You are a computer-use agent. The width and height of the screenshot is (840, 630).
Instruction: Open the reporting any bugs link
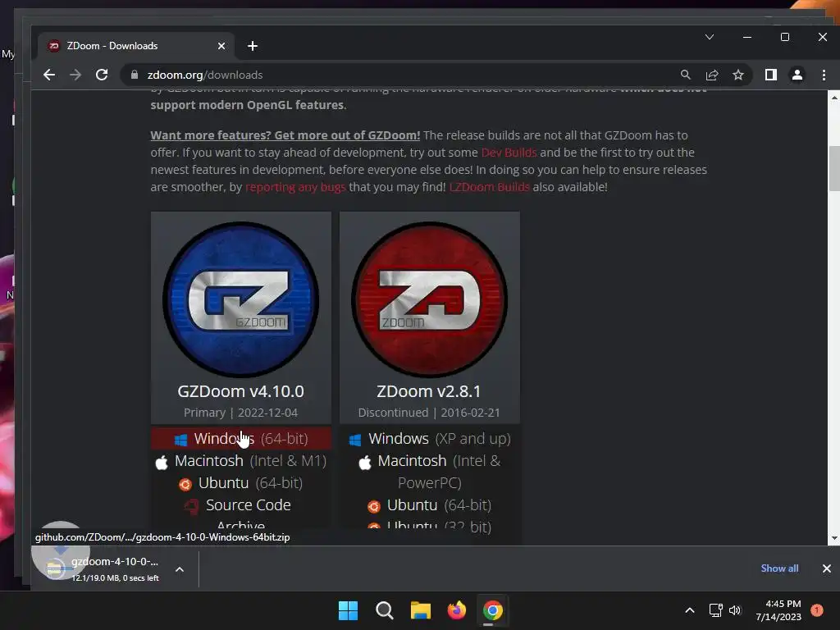(x=295, y=187)
